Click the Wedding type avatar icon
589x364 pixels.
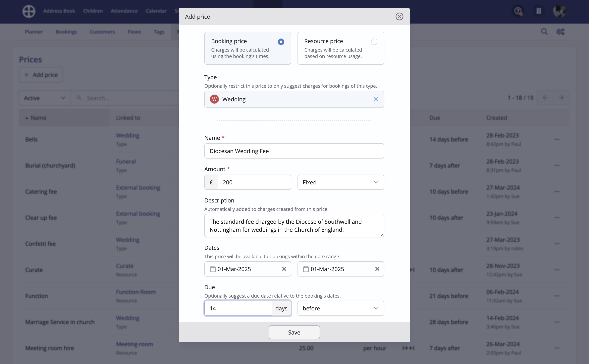(214, 99)
